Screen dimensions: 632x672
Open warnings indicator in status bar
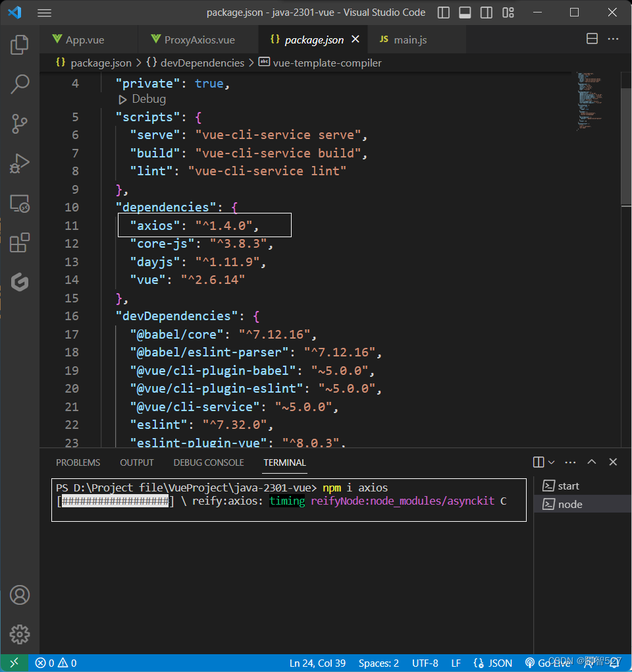click(x=67, y=663)
